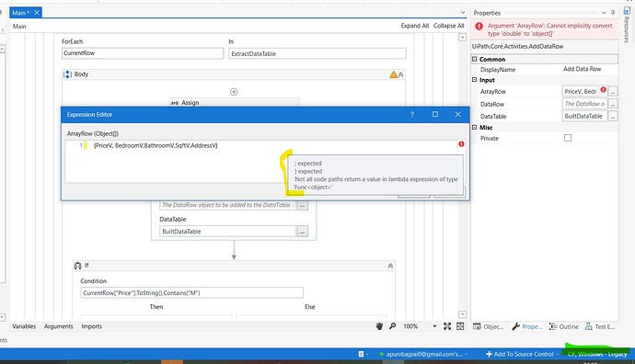This screenshot has height=364, width=635.
Task: Select the Assign activity header
Action: click(234, 103)
